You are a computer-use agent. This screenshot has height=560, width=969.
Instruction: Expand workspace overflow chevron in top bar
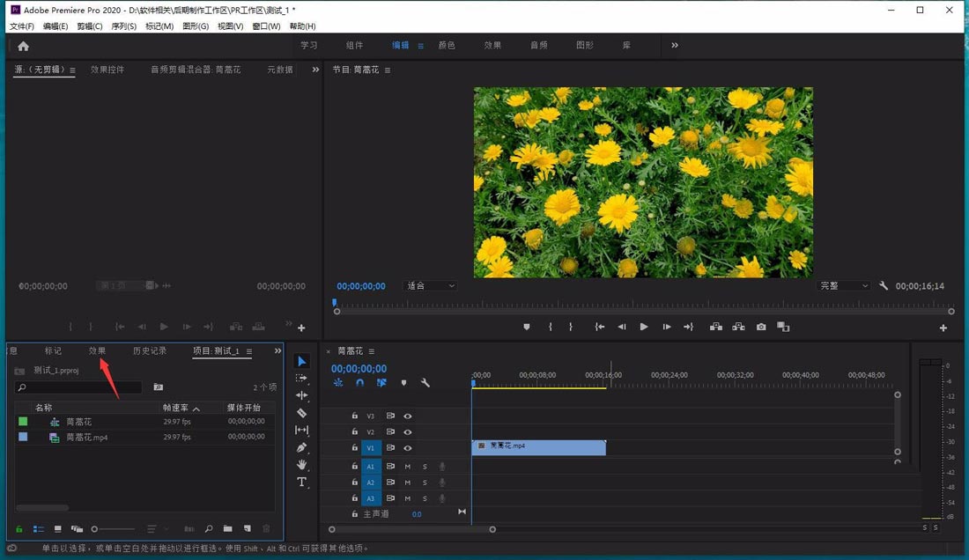675,45
